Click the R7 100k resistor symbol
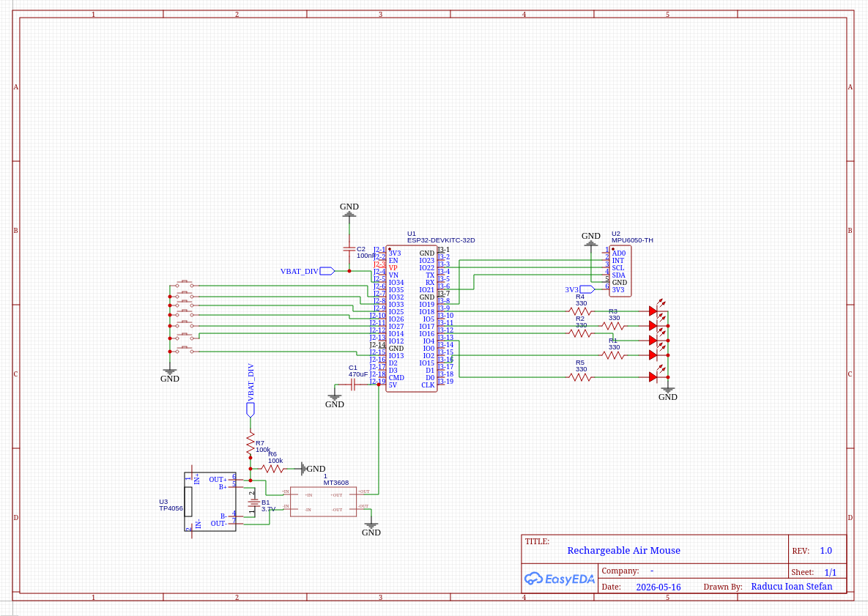Viewport: 868px width, 616px height. tap(251, 442)
